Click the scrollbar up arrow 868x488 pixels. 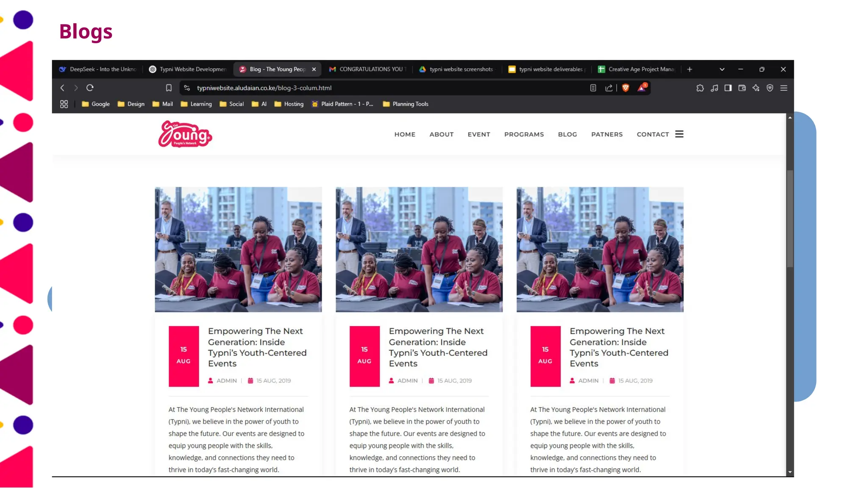click(x=790, y=117)
